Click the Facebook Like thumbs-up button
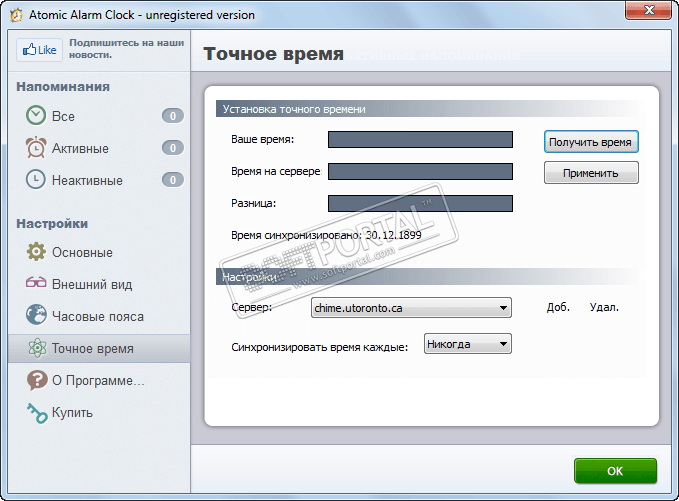Image resolution: width=679 pixels, height=501 pixels. pyautogui.click(x=39, y=50)
